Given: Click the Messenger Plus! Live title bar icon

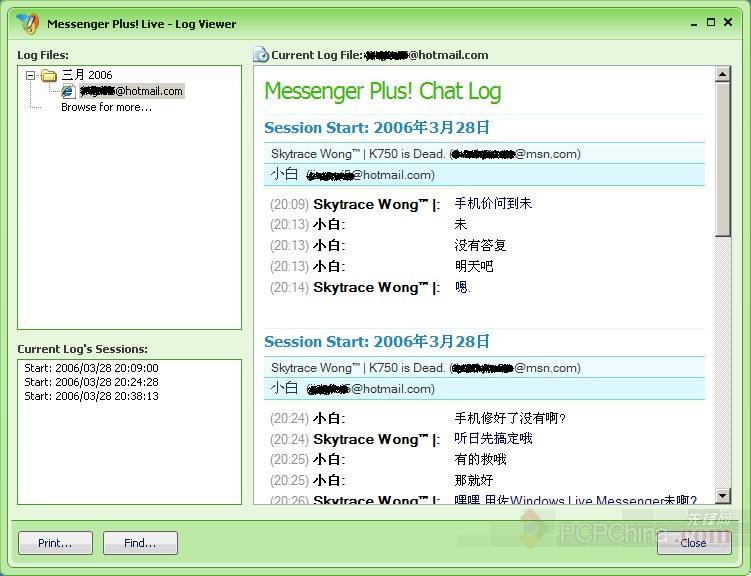Looking at the screenshot, I should [x=27, y=23].
